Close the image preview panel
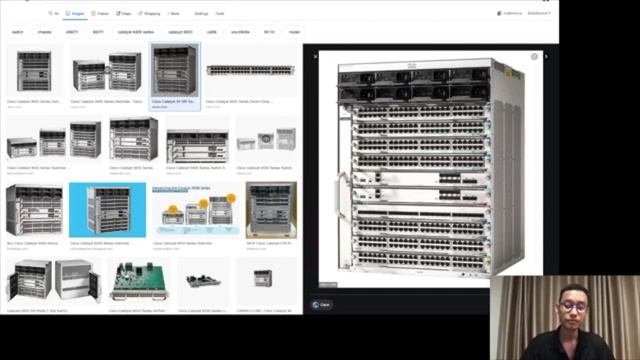This screenshot has height=360, width=640. (315, 56)
